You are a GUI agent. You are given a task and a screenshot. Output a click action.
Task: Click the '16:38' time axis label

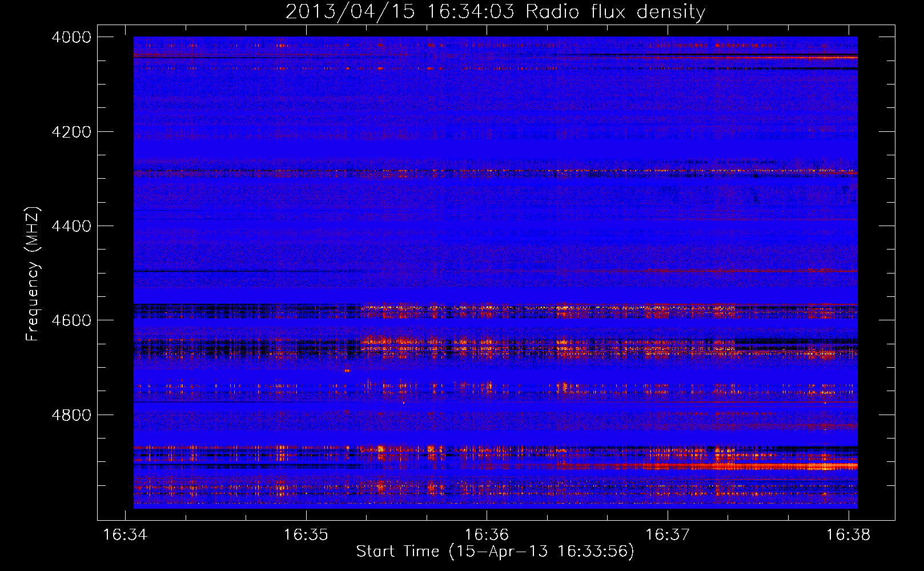click(849, 535)
